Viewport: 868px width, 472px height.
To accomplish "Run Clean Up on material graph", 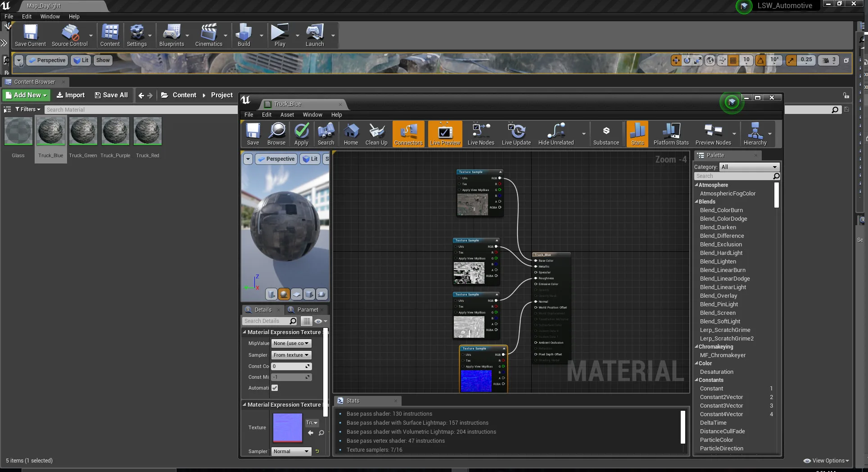I will 376,134.
